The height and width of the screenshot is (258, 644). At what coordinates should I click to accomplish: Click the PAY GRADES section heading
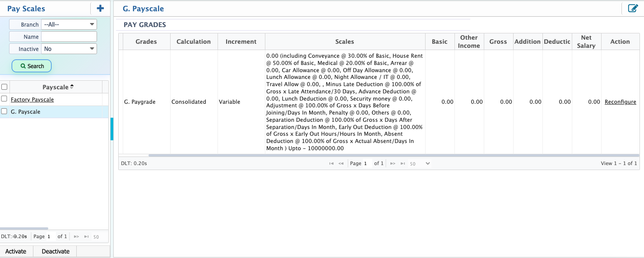click(x=145, y=25)
